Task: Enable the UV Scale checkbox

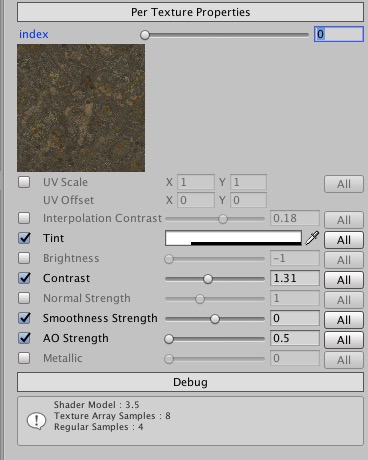Action: tap(24, 182)
